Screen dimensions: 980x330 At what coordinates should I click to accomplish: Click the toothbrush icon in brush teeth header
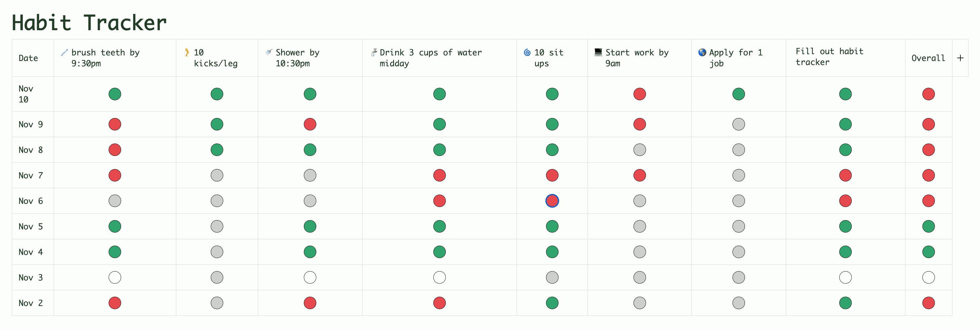(x=64, y=53)
